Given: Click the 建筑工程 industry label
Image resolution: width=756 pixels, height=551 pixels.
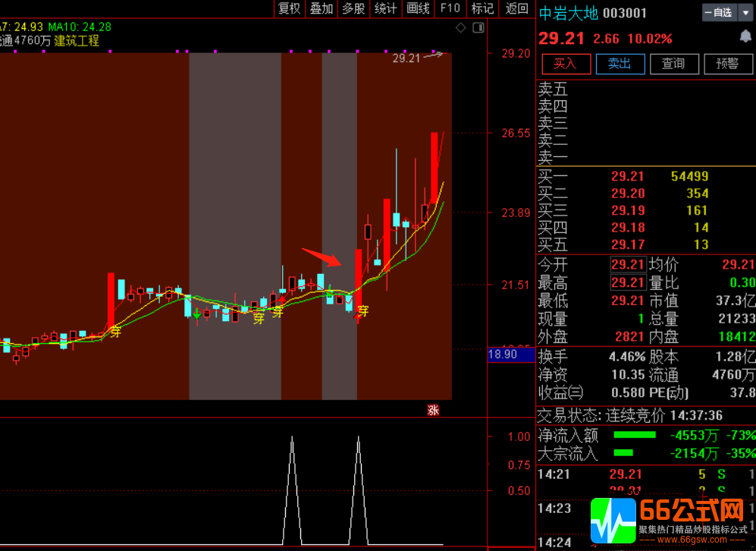Looking at the screenshot, I should tap(77, 41).
